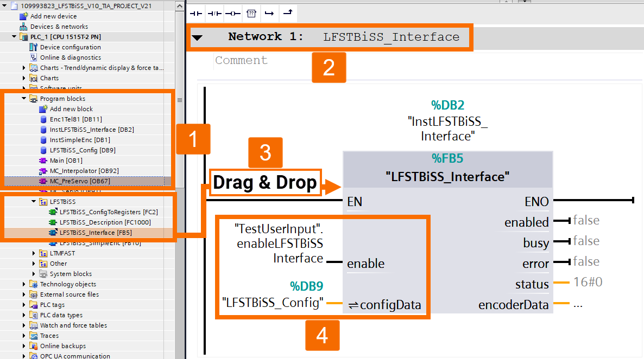Expand the PLC data types folder

click(24, 315)
